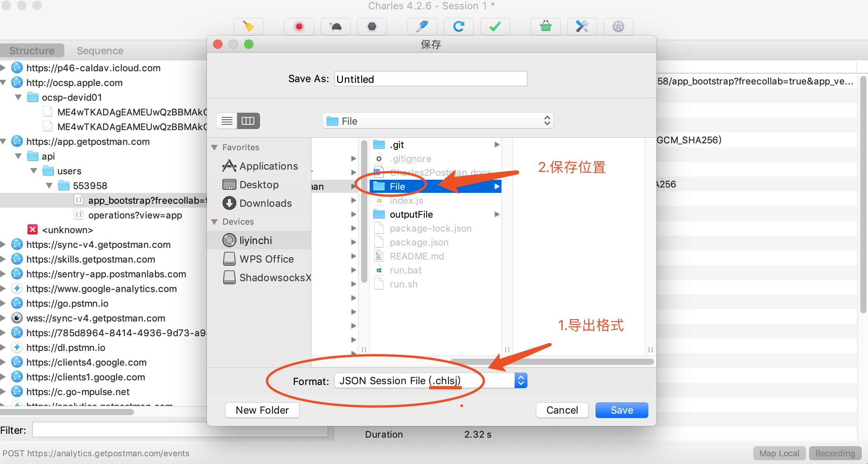Collapse the Favorites sidebar section
Viewport: 868px width, 464px height.
(x=214, y=148)
